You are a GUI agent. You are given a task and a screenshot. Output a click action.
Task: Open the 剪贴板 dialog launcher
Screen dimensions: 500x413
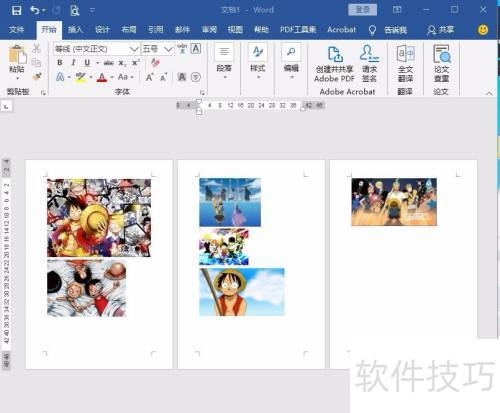(x=43, y=93)
